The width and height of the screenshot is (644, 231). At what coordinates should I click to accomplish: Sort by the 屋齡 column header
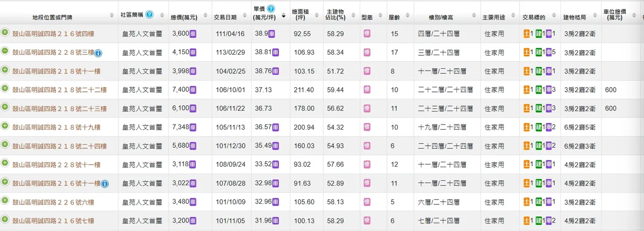tap(394, 16)
